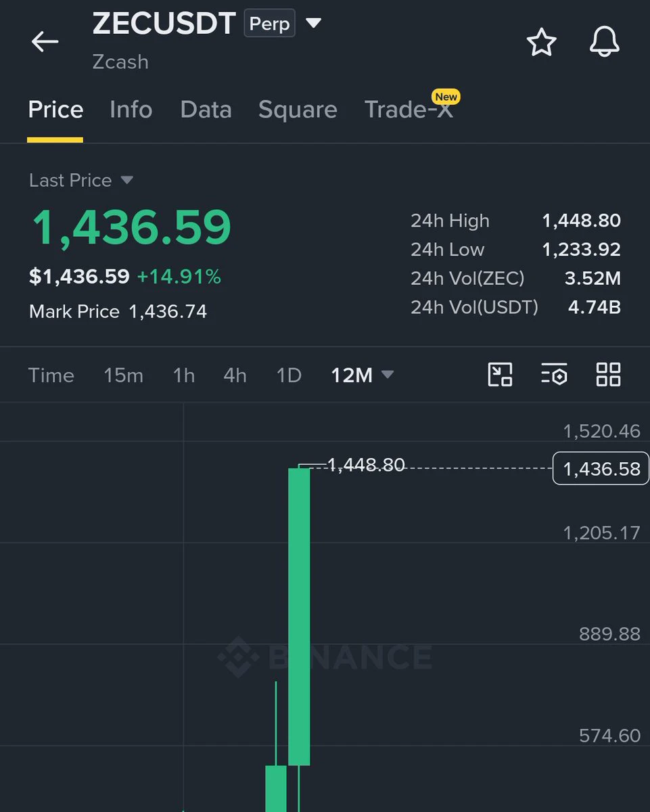This screenshot has height=812, width=650.
Task: Tap the Mark Price 1,436.74 value
Action: click(168, 312)
